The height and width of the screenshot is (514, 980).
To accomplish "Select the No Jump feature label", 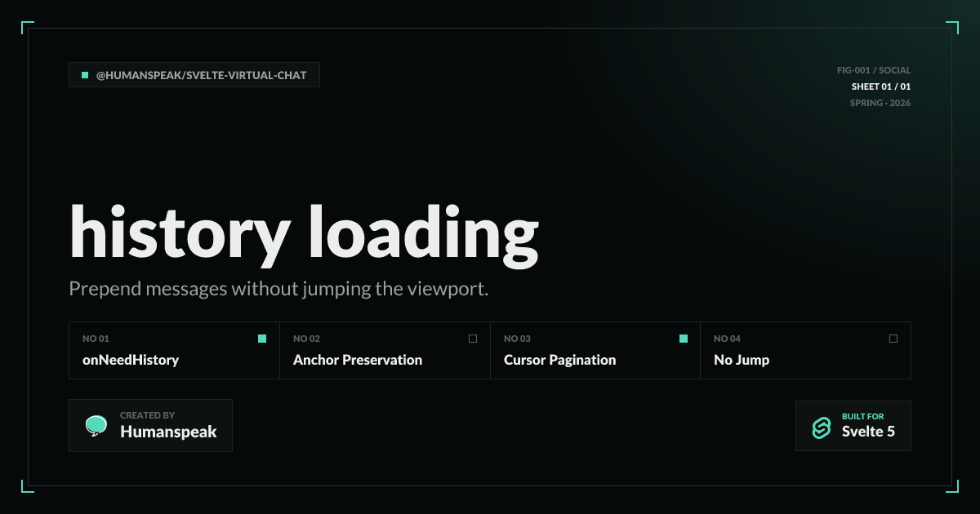I will click(x=742, y=360).
